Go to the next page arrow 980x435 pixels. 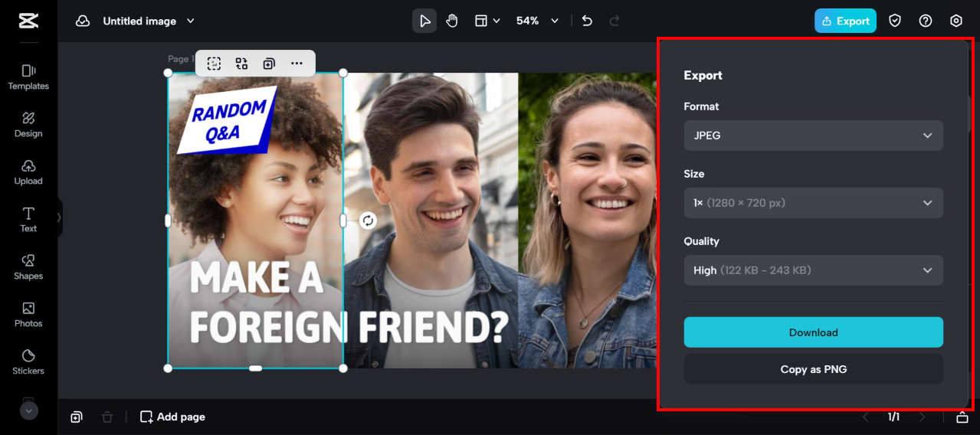[923, 417]
